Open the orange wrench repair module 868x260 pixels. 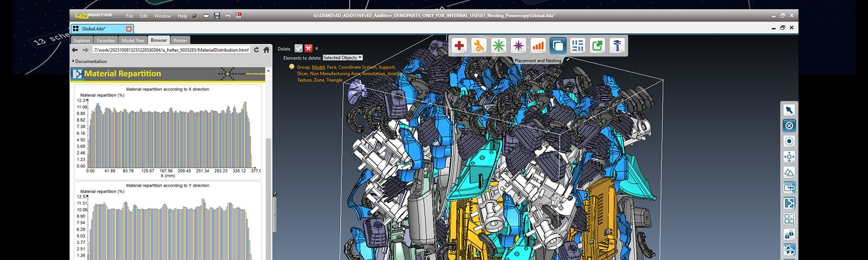click(x=478, y=46)
